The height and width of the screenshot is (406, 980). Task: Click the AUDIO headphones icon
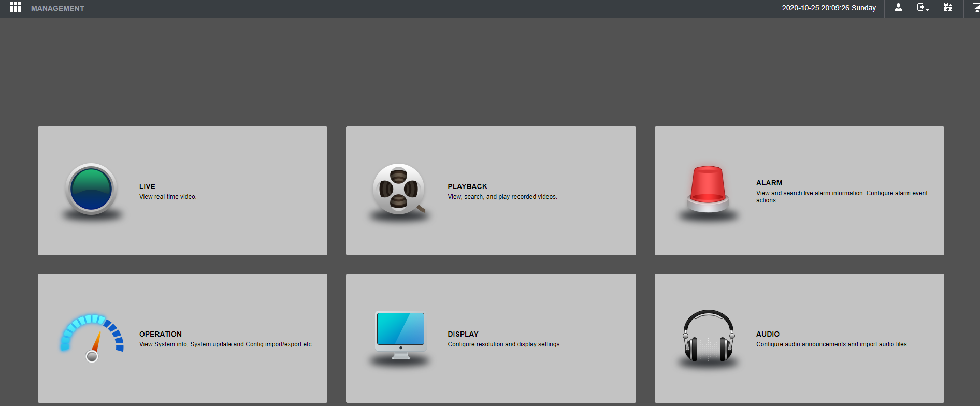tap(709, 336)
